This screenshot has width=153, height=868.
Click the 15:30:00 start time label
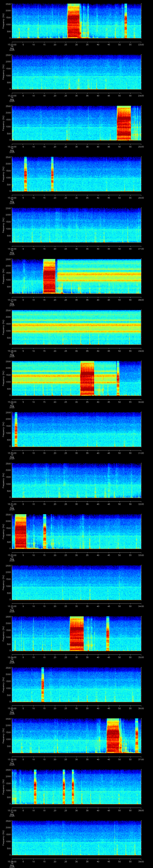pos(12,453)
